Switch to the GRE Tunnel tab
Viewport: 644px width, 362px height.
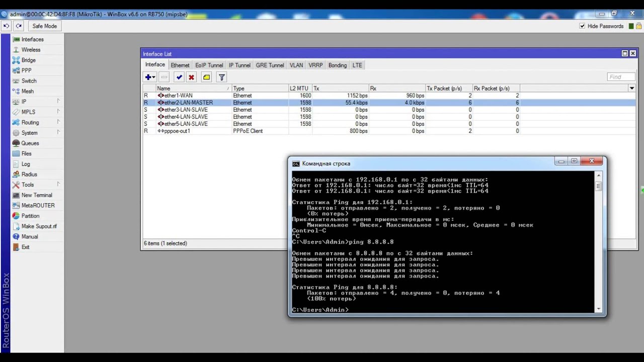pyautogui.click(x=270, y=65)
